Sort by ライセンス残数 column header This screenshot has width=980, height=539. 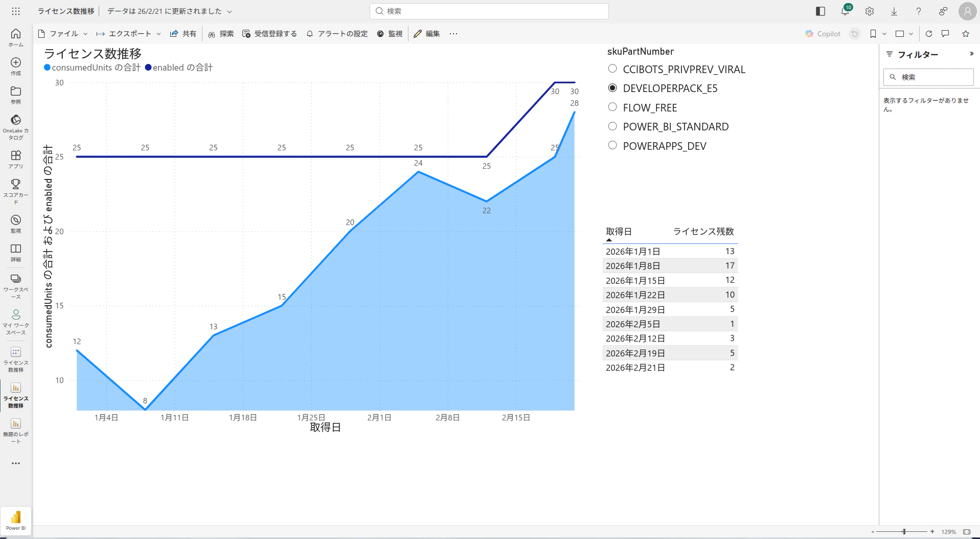point(703,232)
